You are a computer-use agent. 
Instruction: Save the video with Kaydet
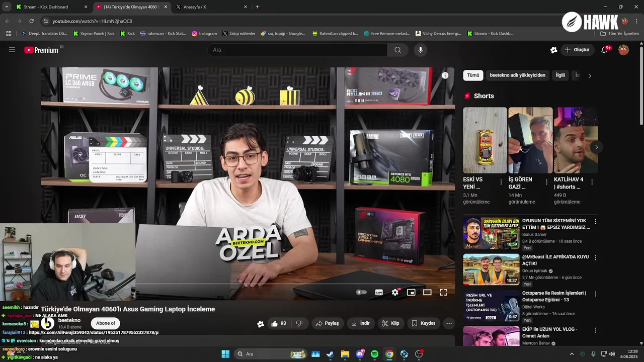[x=423, y=323]
